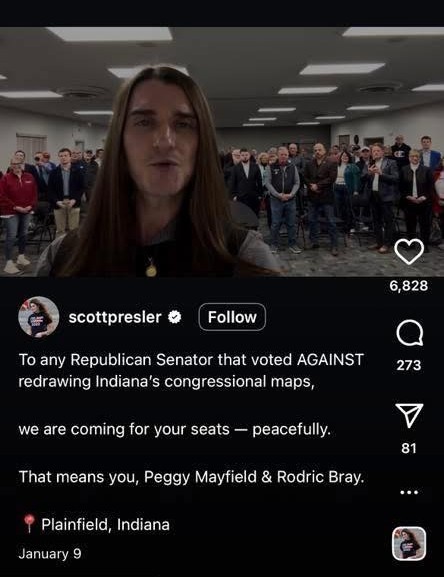Viewport: 444px width, 577px height.
Task: Open the three-dot more options menu
Action: click(409, 492)
